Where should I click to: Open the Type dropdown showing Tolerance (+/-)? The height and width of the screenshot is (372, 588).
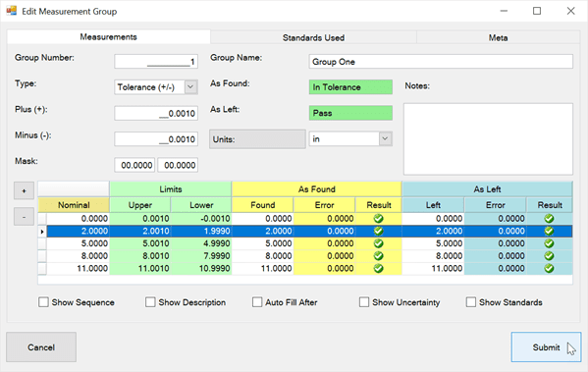(190, 87)
